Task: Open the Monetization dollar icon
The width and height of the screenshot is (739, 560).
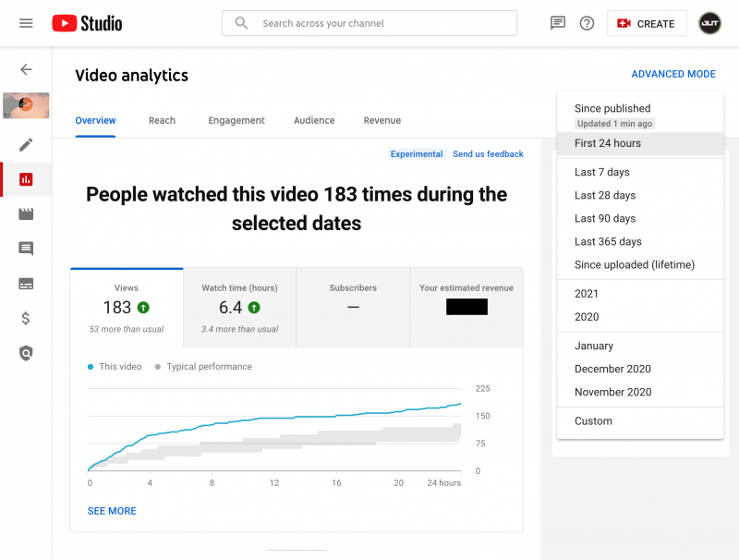Action: tap(26, 318)
